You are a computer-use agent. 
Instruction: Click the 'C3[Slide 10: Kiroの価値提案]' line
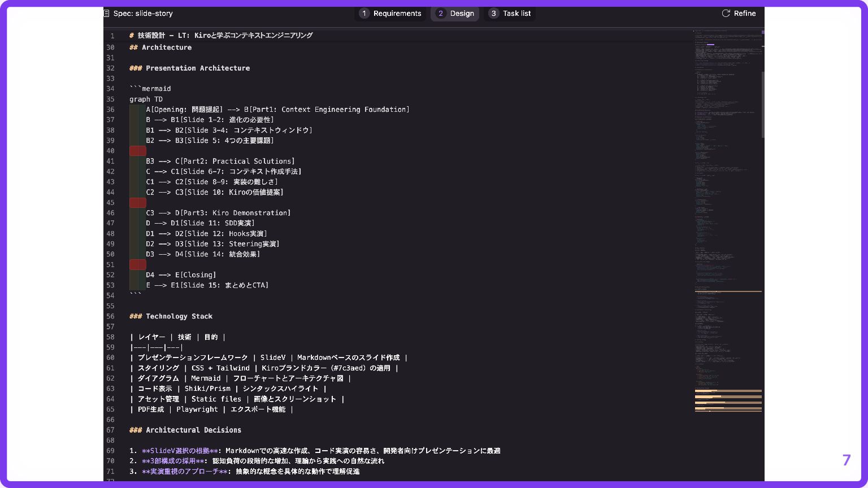(x=215, y=193)
